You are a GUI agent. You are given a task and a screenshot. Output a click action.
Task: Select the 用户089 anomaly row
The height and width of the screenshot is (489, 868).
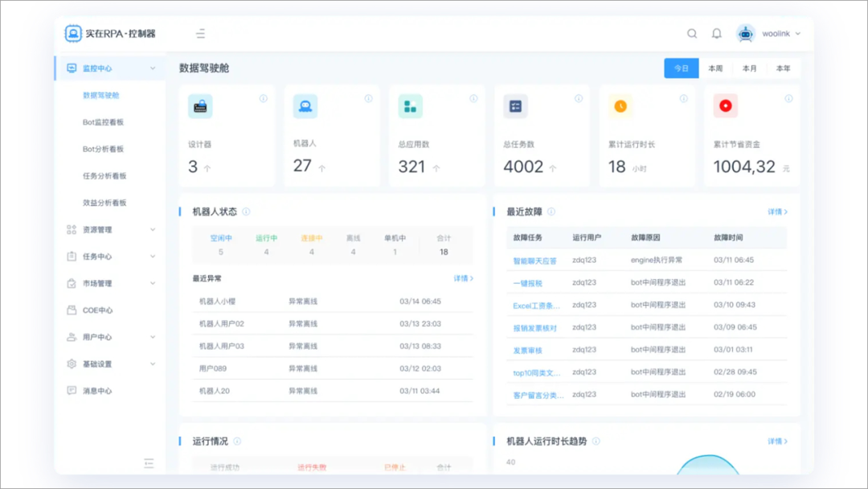[333, 368]
